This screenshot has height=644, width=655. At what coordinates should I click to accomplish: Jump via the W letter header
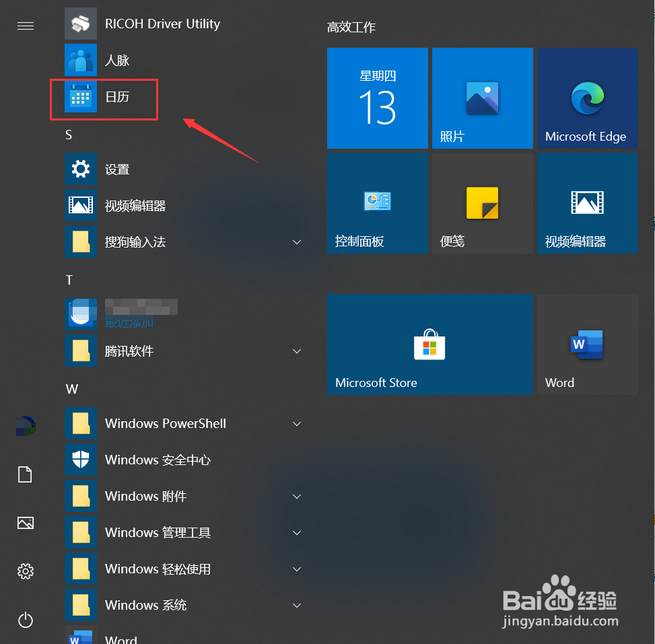pos(72,389)
